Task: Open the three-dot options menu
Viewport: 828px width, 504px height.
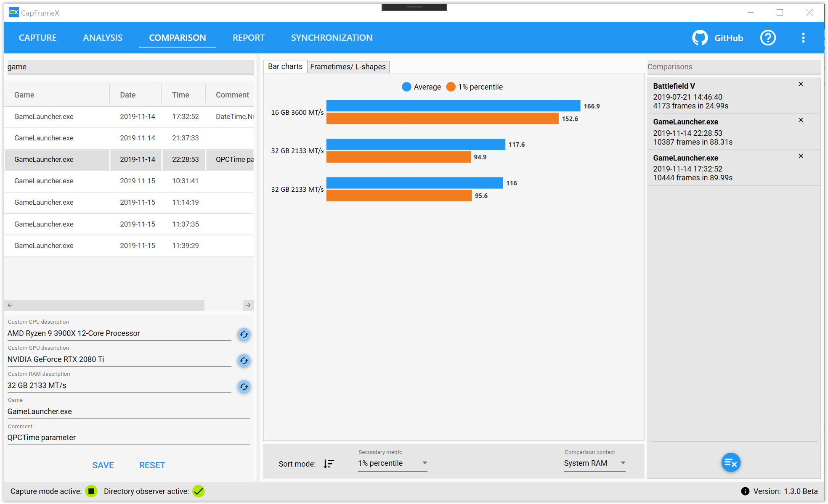Action: coord(803,38)
